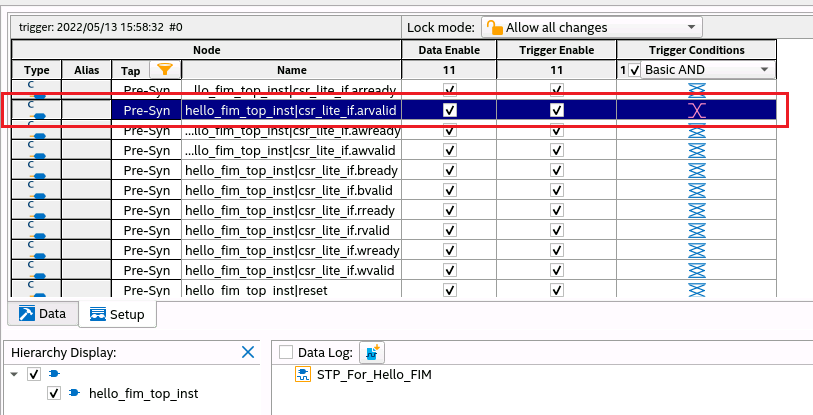Click the filter funnel icon in Tap column
Image resolution: width=813 pixels, height=415 pixels.
click(165, 70)
